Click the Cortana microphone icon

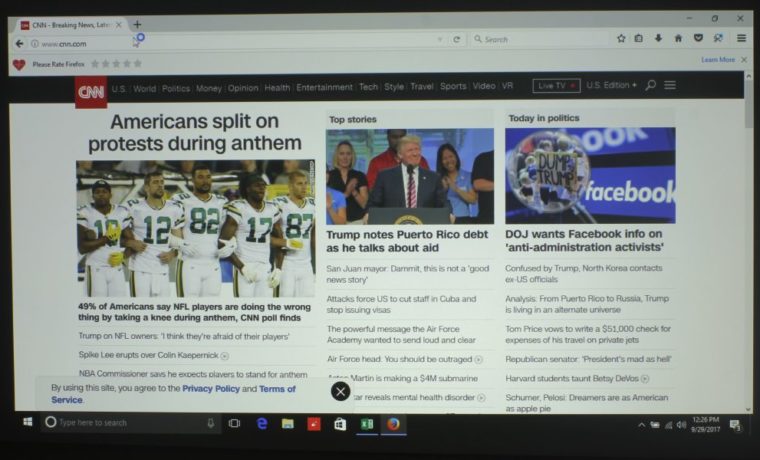coord(210,423)
